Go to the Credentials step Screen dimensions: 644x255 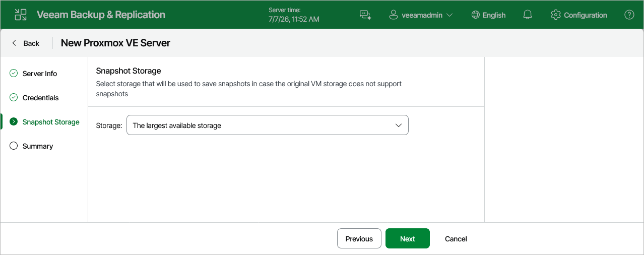(41, 98)
